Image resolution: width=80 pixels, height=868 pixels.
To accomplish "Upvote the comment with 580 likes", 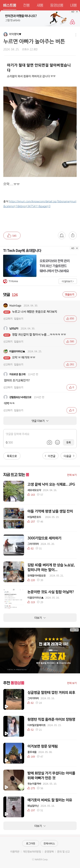I will [x=70, y=341].
